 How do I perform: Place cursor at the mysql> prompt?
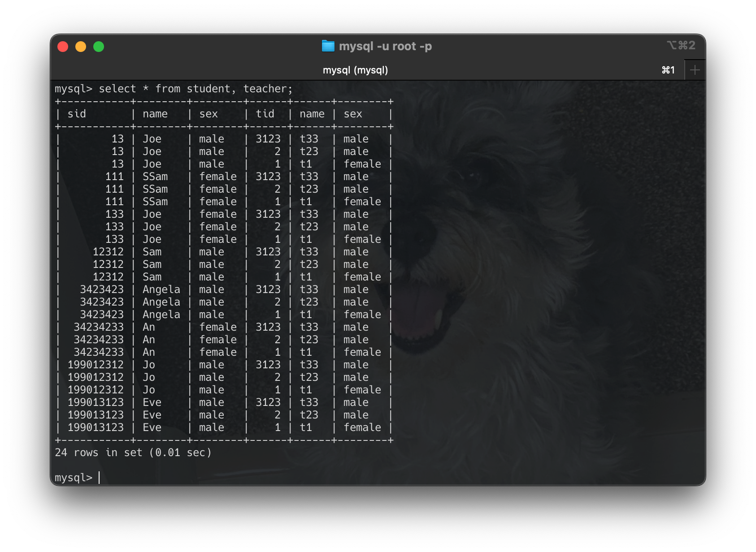(99, 478)
